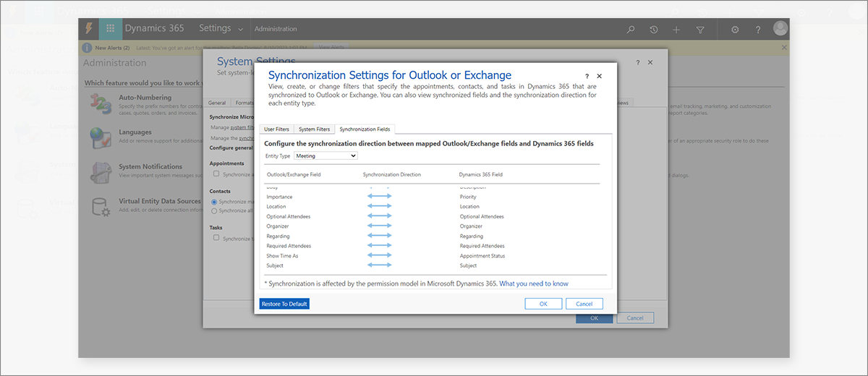Screen dimensions: 868x376
Task: Open the What you need to know link
Action: (534, 283)
